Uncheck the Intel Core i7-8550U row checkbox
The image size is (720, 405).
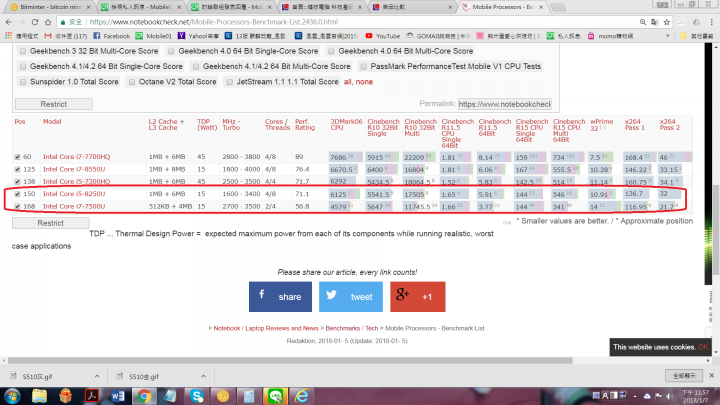(17, 169)
